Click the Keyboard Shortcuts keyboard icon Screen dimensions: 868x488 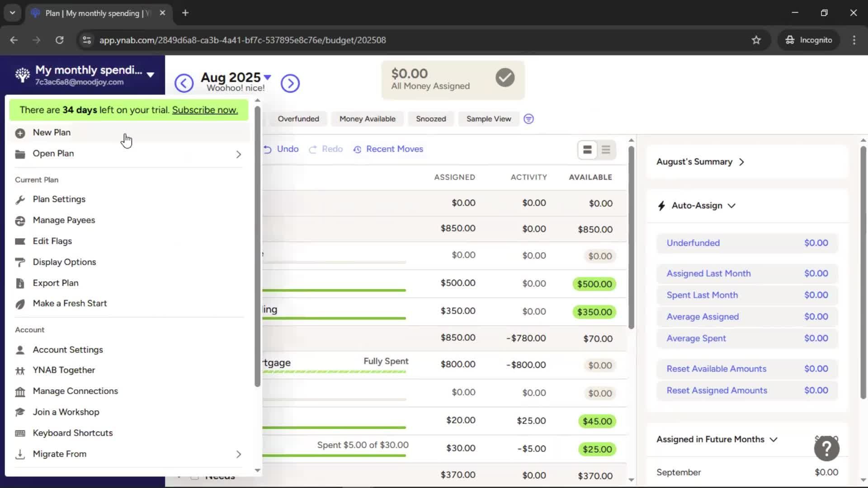(x=20, y=433)
